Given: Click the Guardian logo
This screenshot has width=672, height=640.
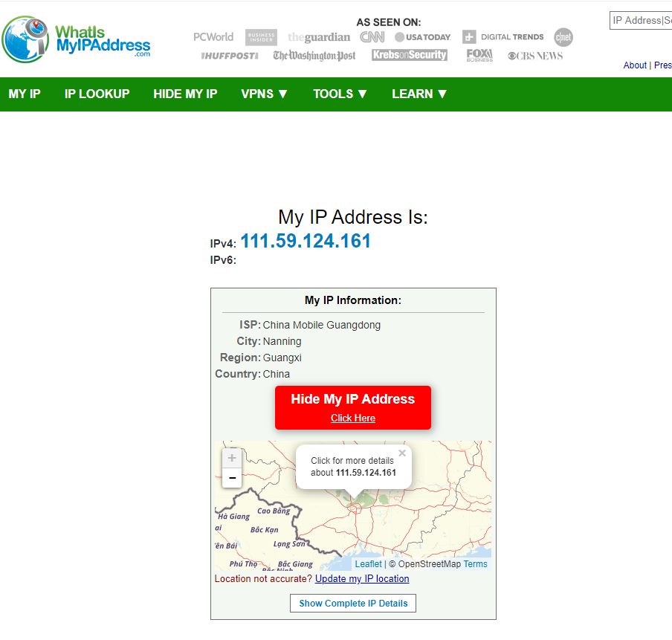Looking at the screenshot, I should point(319,37).
